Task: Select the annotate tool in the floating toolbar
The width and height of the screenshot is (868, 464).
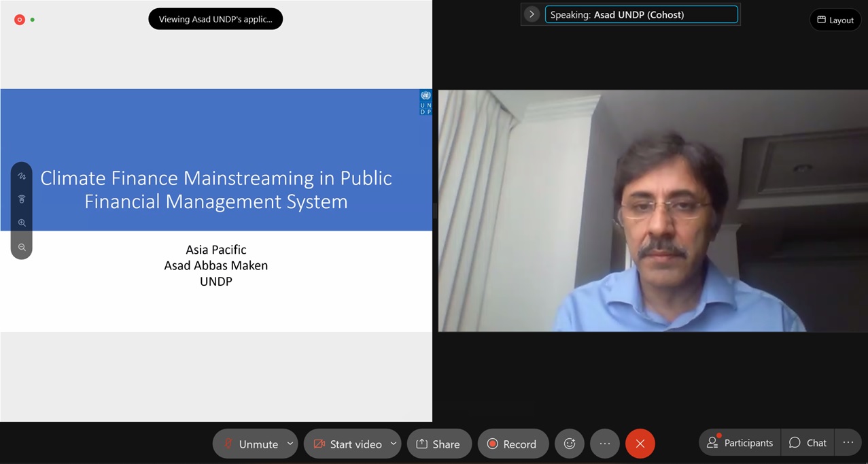Action: tap(22, 176)
